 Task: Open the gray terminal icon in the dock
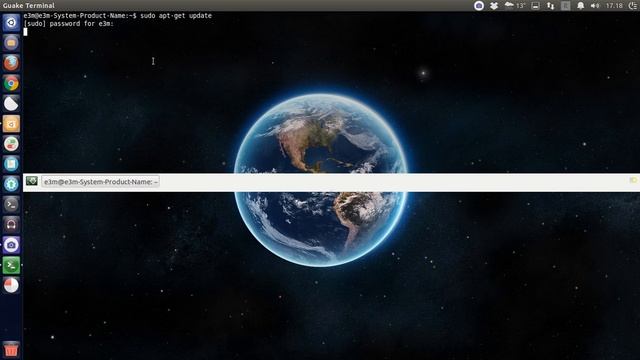(x=11, y=204)
